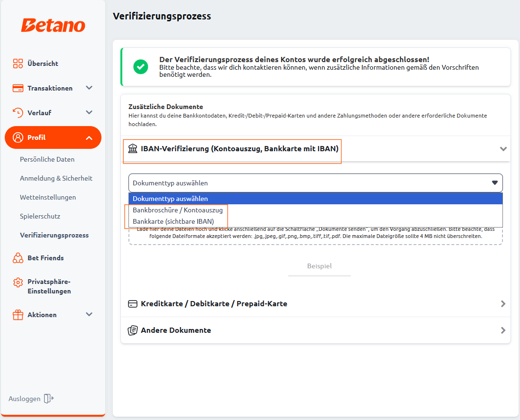Click the Beispiel button
Viewport: 520px width, 420px height.
[x=319, y=266]
